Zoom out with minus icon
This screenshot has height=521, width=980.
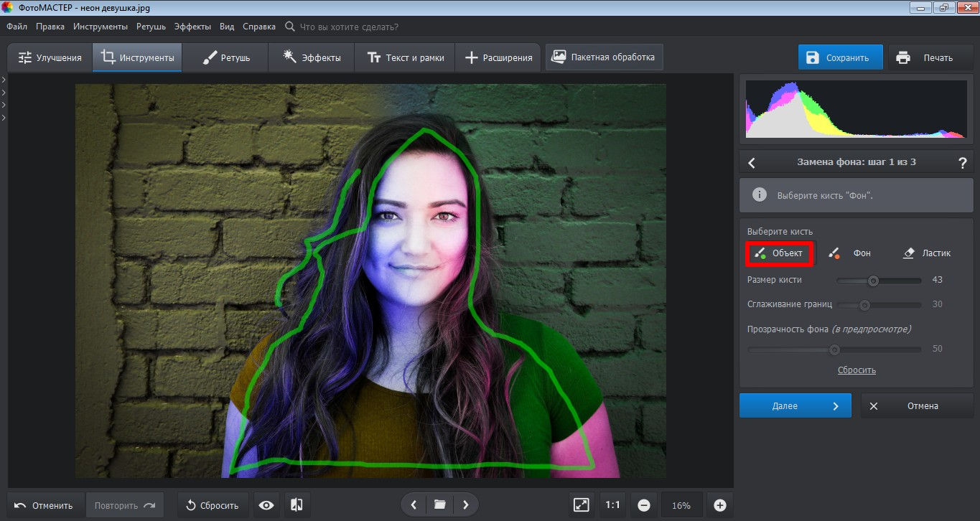point(644,505)
